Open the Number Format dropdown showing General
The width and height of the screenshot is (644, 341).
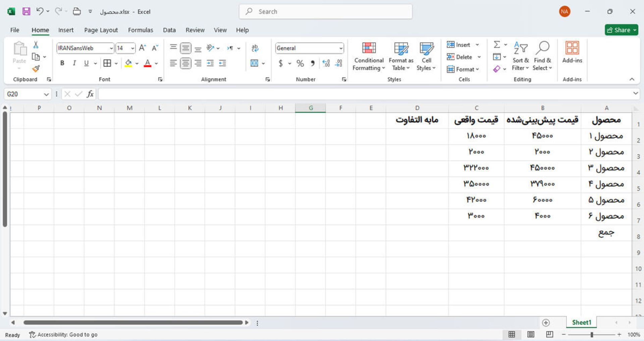309,48
